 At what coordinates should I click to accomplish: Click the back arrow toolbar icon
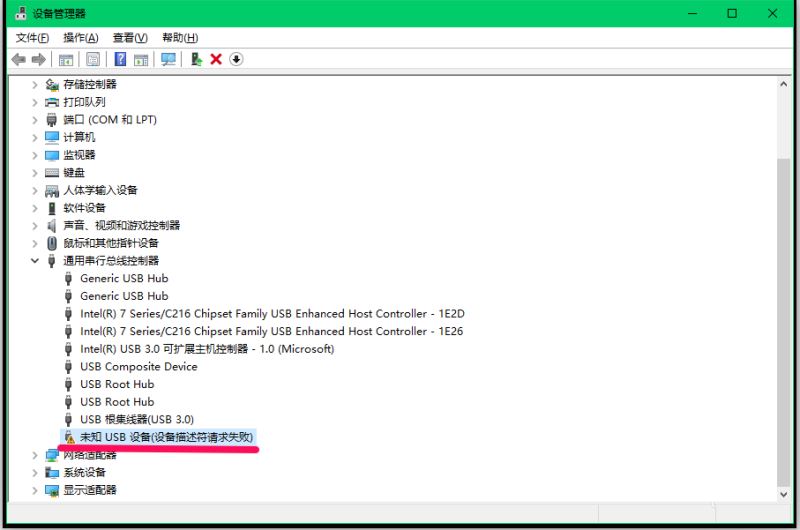click(x=18, y=59)
